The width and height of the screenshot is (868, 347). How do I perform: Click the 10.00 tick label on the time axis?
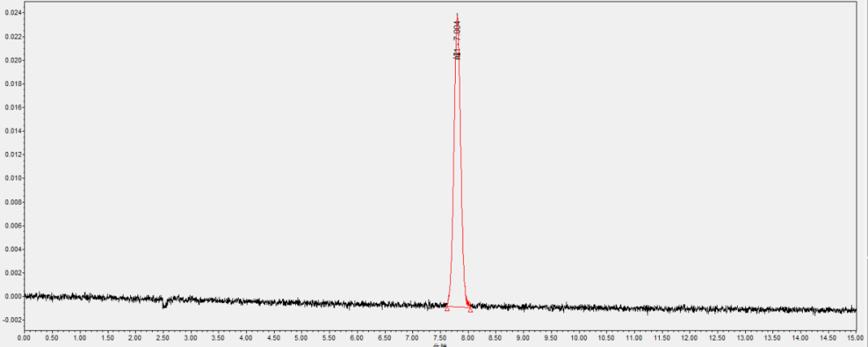coord(579,337)
